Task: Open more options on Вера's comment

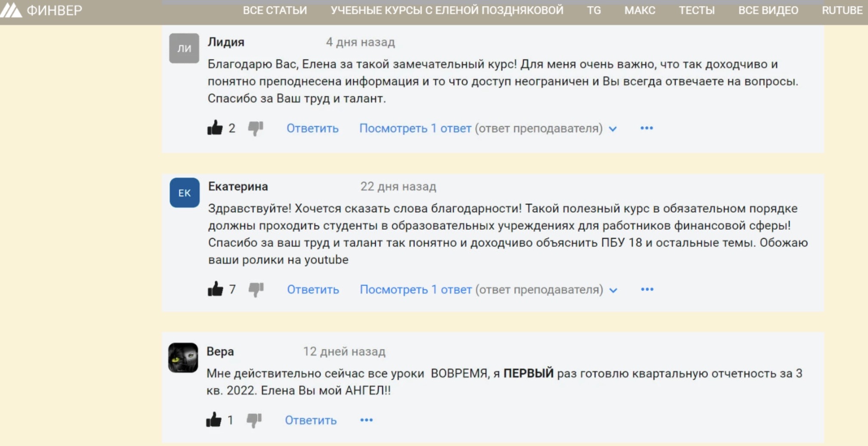Action: pyautogui.click(x=366, y=420)
